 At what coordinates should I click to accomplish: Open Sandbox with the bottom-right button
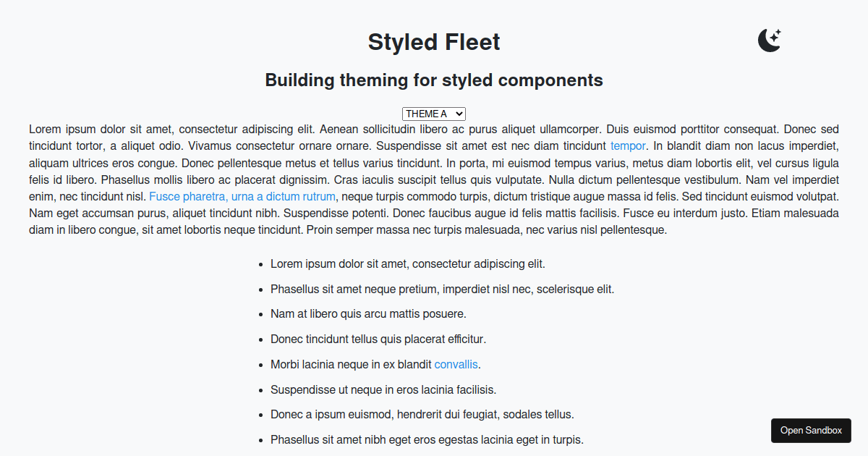[811, 430]
